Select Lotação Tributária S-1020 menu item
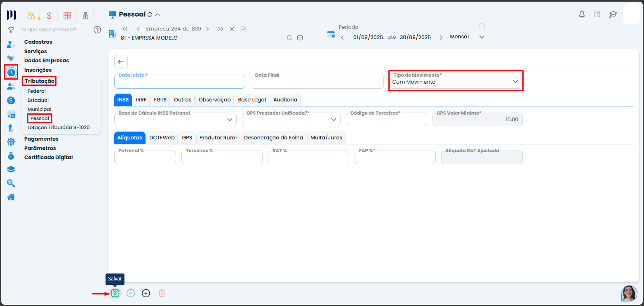The width and height of the screenshot is (644, 306). pyautogui.click(x=59, y=127)
